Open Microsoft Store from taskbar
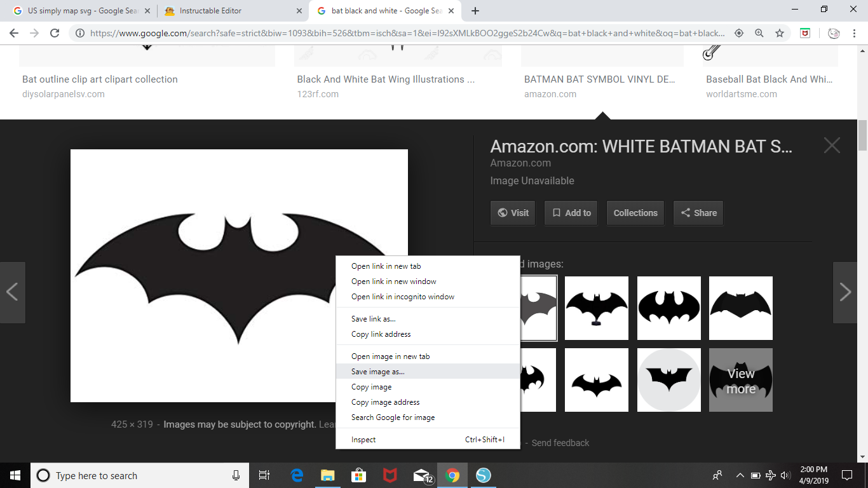 tap(358, 475)
